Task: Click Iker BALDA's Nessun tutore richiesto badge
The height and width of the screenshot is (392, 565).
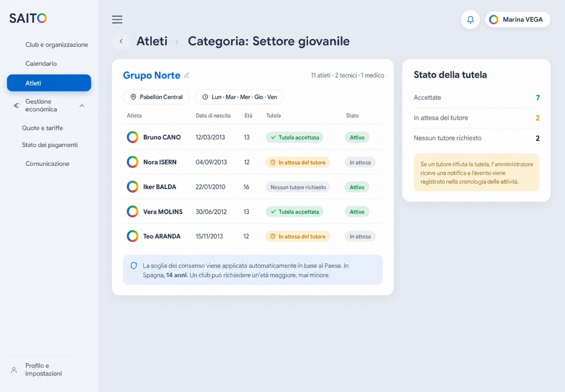Action: (x=298, y=187)
